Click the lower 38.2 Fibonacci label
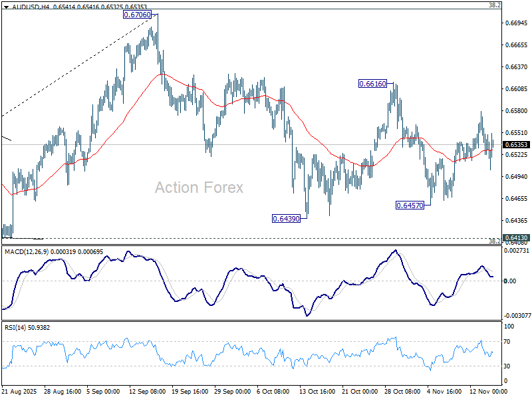The width and height of the screenshot is (532, 399). (x=494, y=241)
